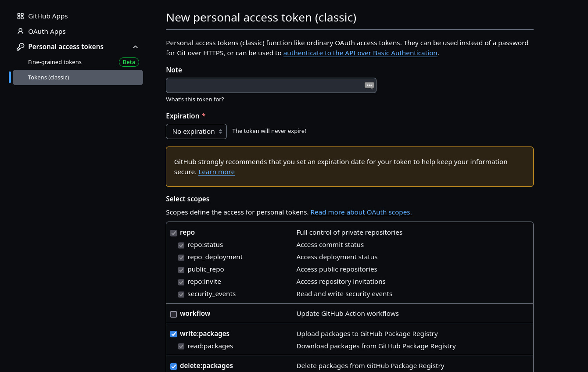Viewport: 588px width, 372px height.
Task: Click the 'New personal access token (classic)' heading
Action: coord(261,18)
